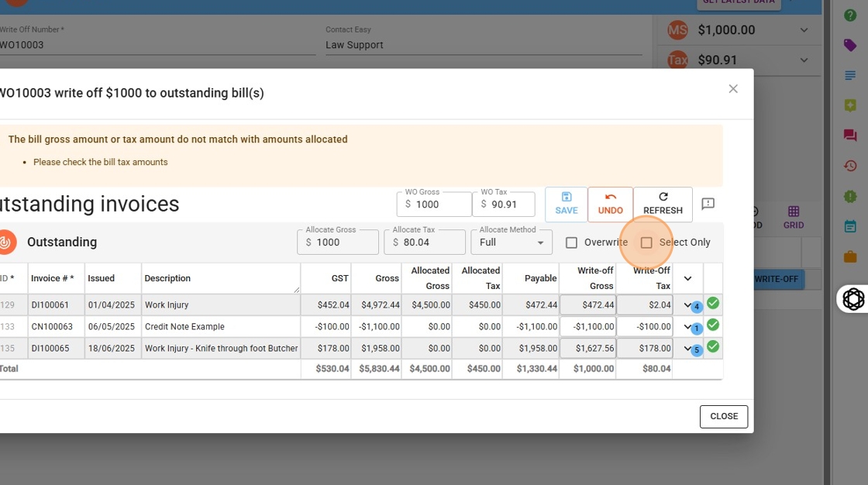
Task: Expand the $1,000.00 MS amount chevron
Action: 804,30
